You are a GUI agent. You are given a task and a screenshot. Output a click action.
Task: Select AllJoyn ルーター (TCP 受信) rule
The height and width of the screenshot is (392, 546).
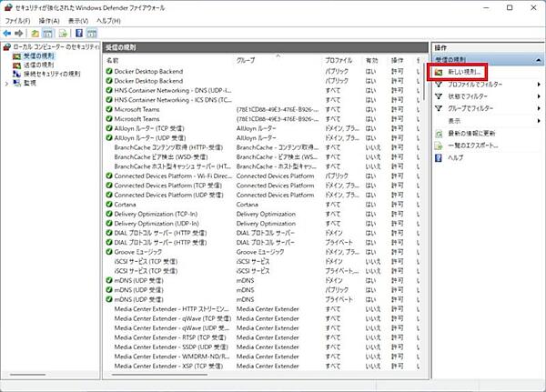(x=149, y=128)
